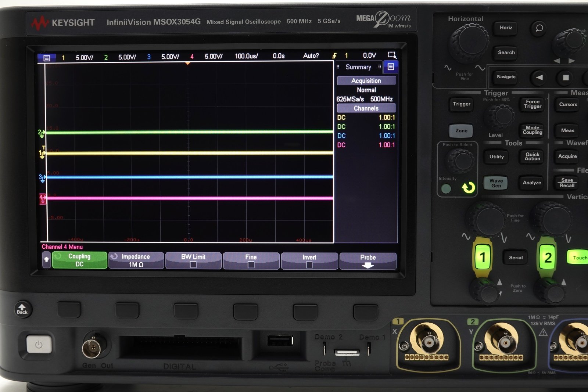Open the Horiz menu button

506,28
